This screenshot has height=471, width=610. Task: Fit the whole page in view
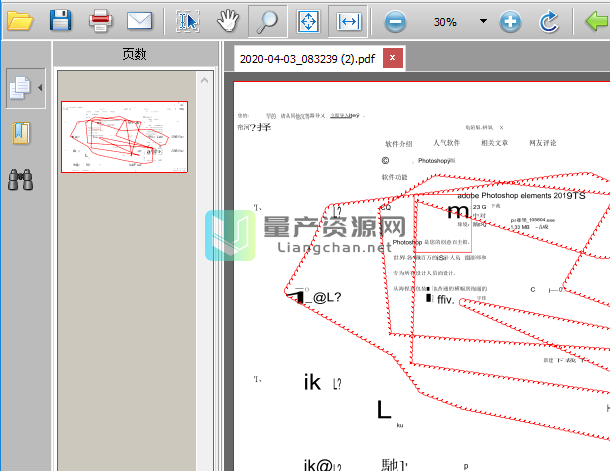click(308, 21)
